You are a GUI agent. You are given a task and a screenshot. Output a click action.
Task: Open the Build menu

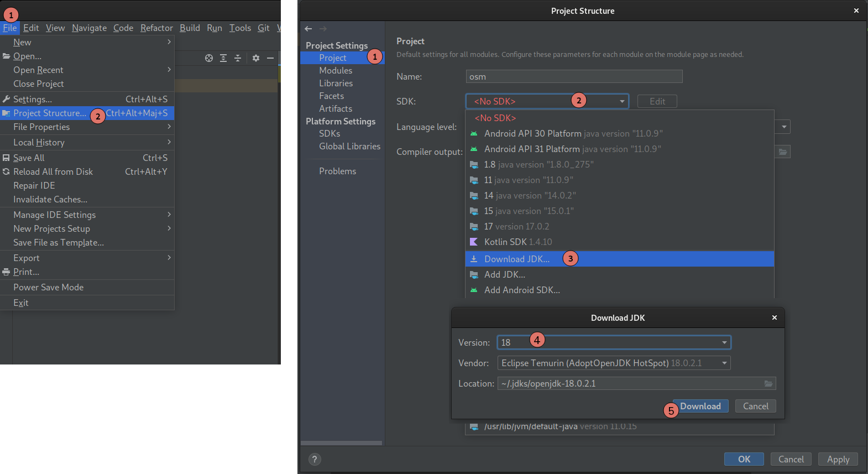[x=190, y=28]
